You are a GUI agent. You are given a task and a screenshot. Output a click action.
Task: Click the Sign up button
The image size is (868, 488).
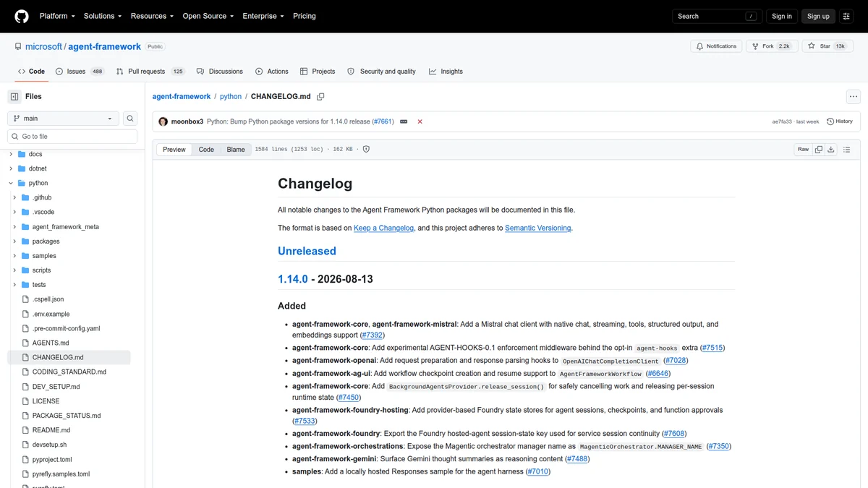pyautogui.click(x=818, y=16)
